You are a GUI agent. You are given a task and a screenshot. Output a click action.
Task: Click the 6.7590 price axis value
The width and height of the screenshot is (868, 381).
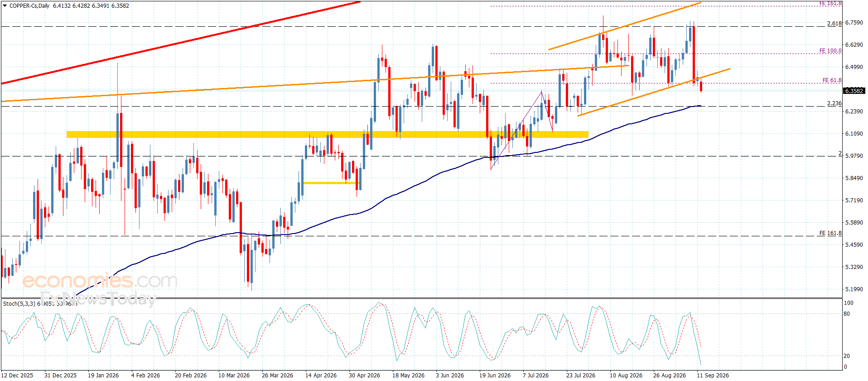point(854,23)
